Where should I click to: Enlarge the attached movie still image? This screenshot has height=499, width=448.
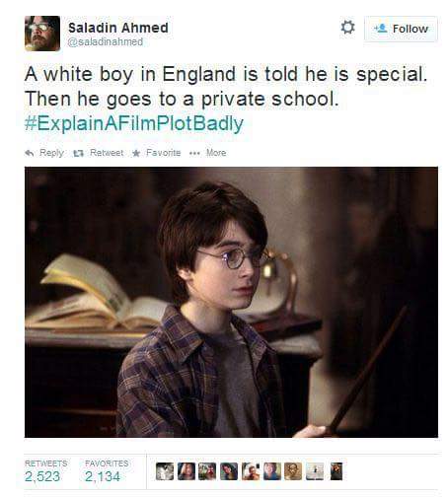(x=231, y=302)
